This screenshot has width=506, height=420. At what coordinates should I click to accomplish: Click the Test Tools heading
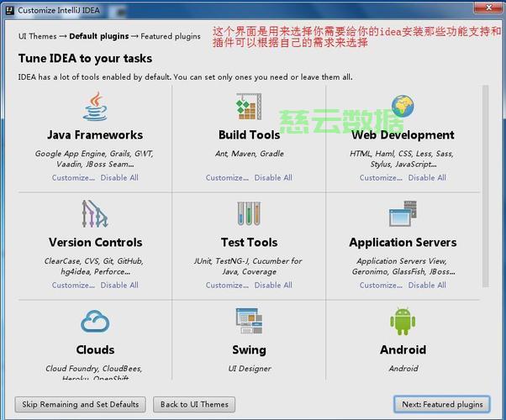(249, 242)
